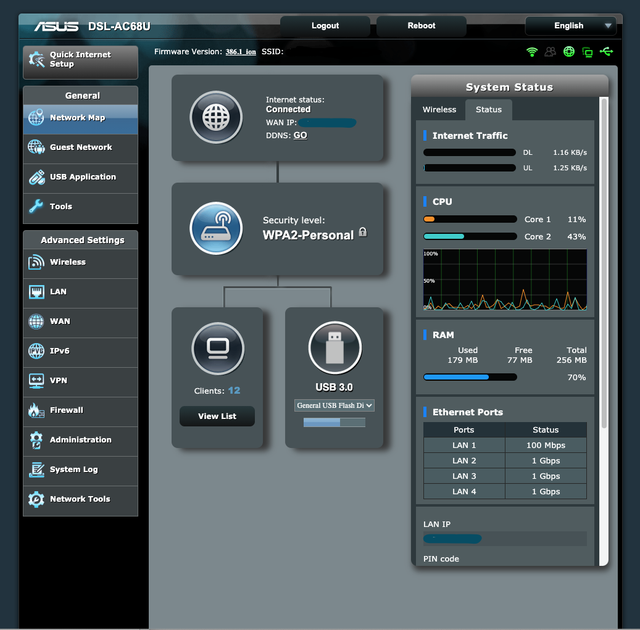Click the WPA2-Personal security level text
Viewport: 640px width, 630px height.
click(x=308, y=235)
